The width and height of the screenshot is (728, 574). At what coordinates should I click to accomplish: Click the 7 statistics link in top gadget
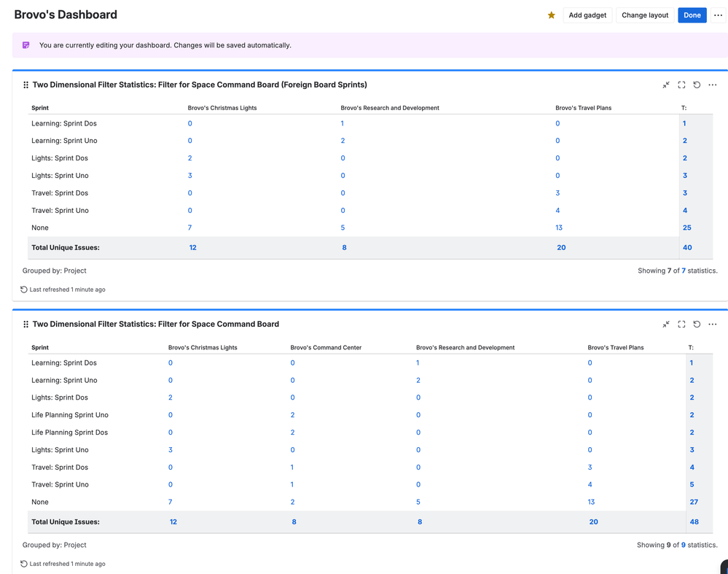pos(684,271)
